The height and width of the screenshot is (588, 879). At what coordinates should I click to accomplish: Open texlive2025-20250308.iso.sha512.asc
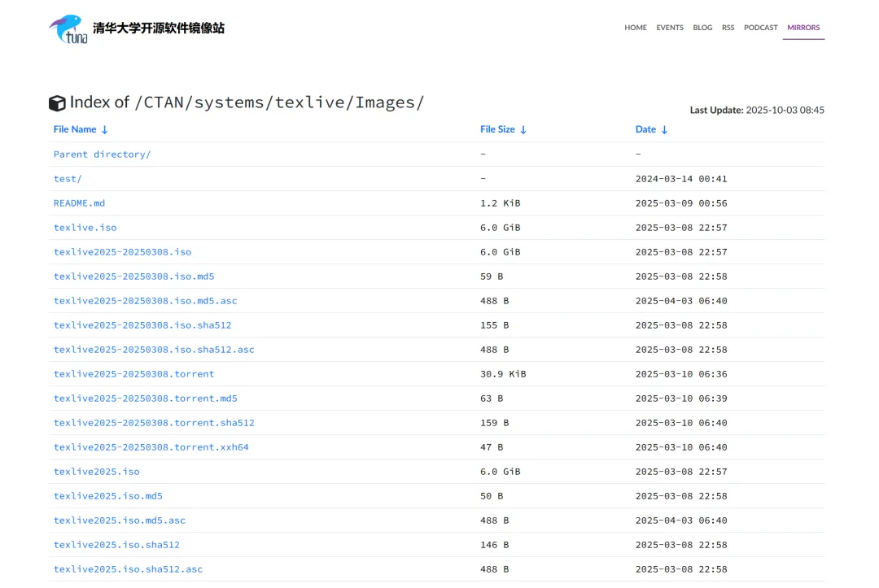pos(154,350)
